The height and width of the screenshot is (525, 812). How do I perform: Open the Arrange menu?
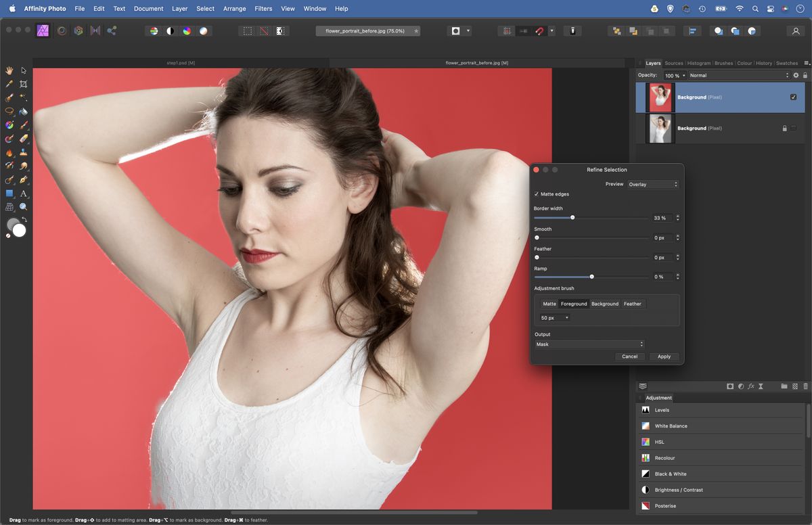coord(234,9)
